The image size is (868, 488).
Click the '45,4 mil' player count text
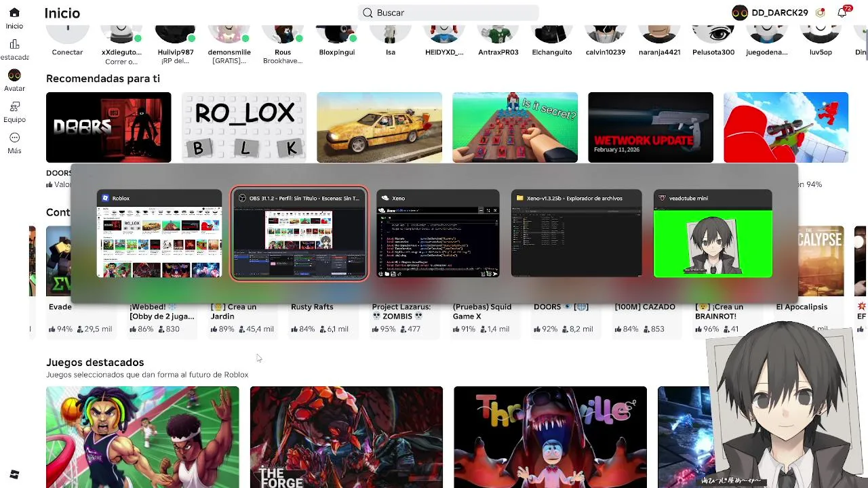[x=260, y=329]
